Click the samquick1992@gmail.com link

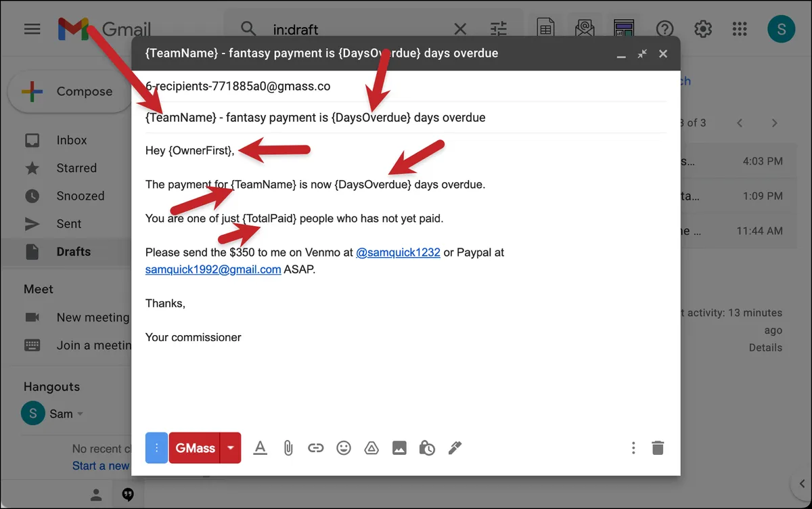[213, 269]
